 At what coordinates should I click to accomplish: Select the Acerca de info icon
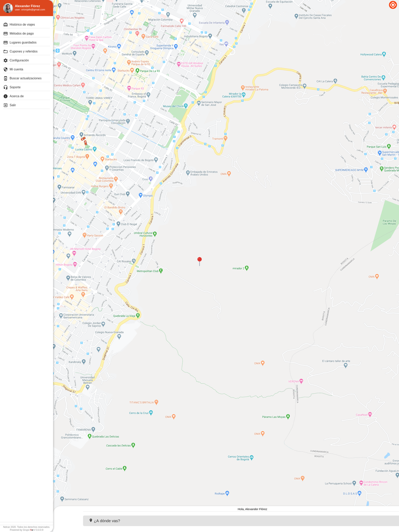click(x=6, y=96)
